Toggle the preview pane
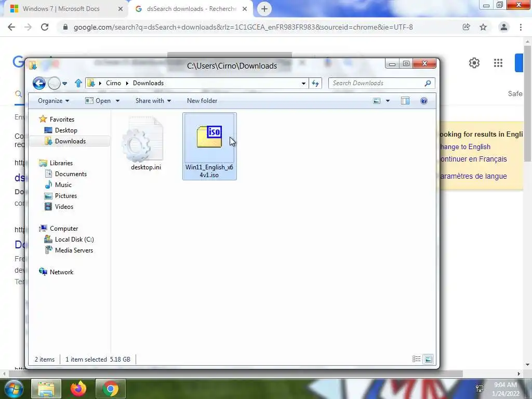Screen dimensions: 532x399 405,101
